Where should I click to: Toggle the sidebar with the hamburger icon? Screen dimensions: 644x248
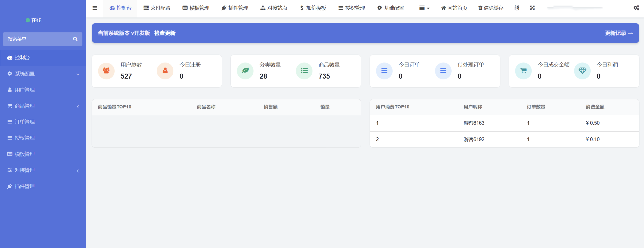95,8
